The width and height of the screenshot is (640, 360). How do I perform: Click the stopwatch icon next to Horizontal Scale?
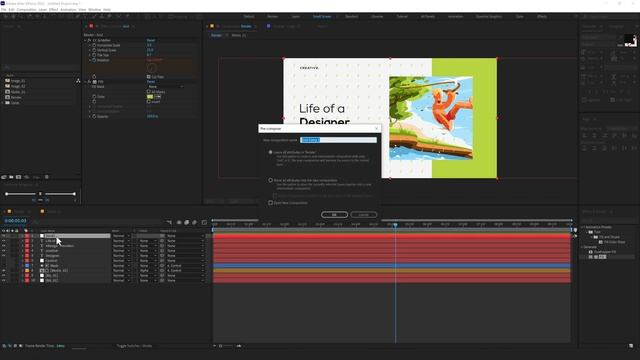click(94, 45)
